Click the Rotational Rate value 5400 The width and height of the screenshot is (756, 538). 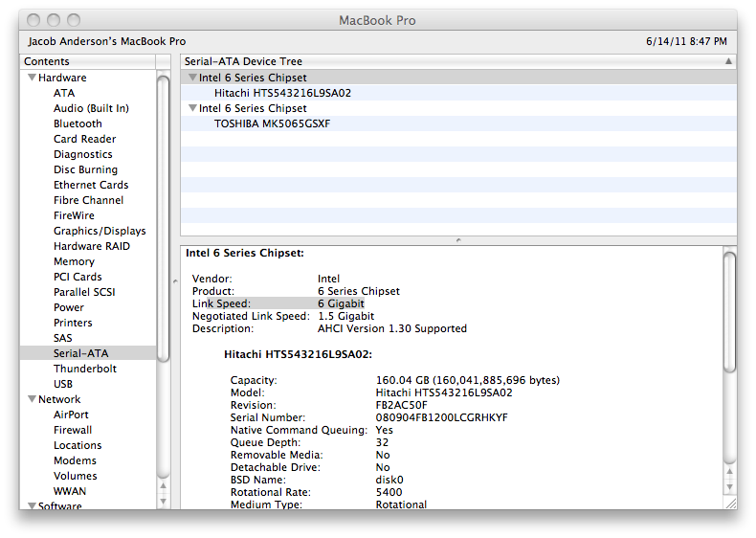389,492
